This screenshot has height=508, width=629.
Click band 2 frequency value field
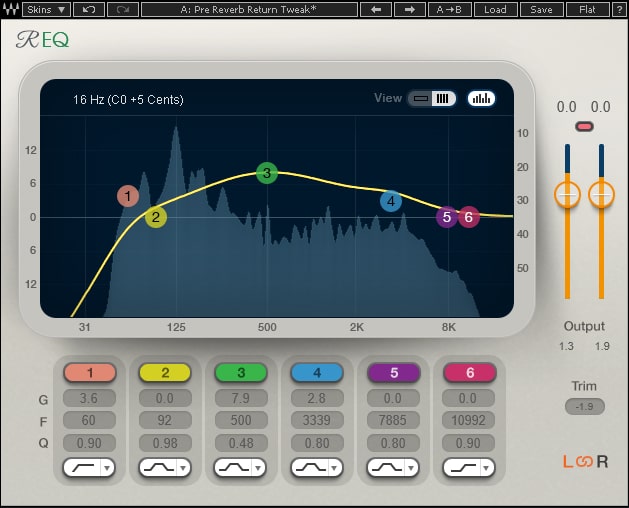click(166, 420)
